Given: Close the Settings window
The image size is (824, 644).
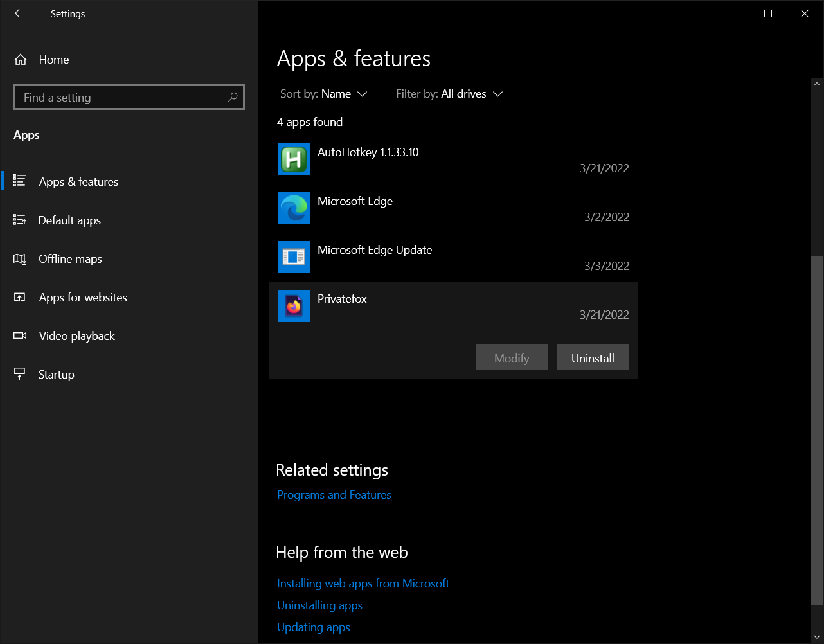Looking at the screenshot, I should (805, 13).
